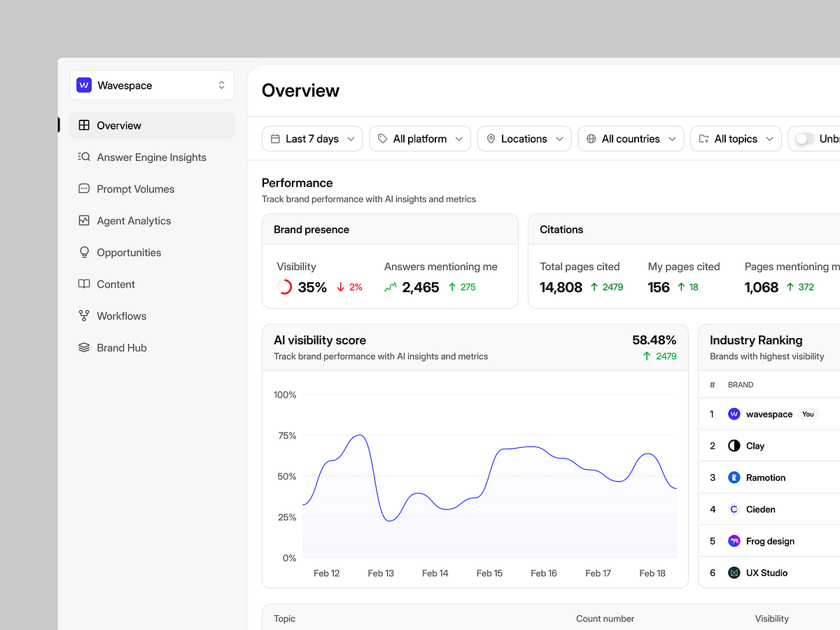Viewport: 840px width, 630px height.
Task: Open Answer Engine Insights via its search icon
Action: (84, 157)
